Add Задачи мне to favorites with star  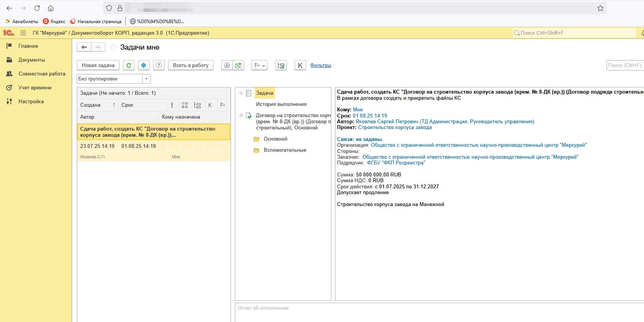click(113, 47)
